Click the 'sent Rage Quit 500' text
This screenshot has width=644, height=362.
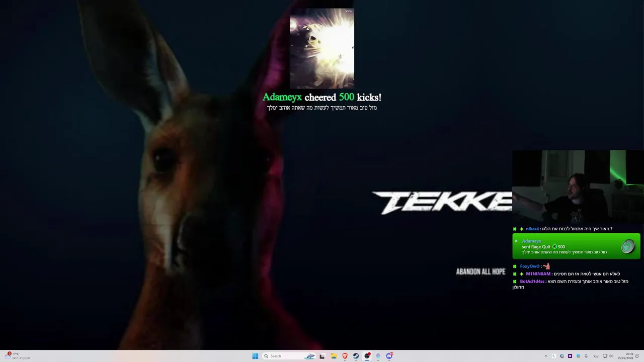[x=543, y=247]
